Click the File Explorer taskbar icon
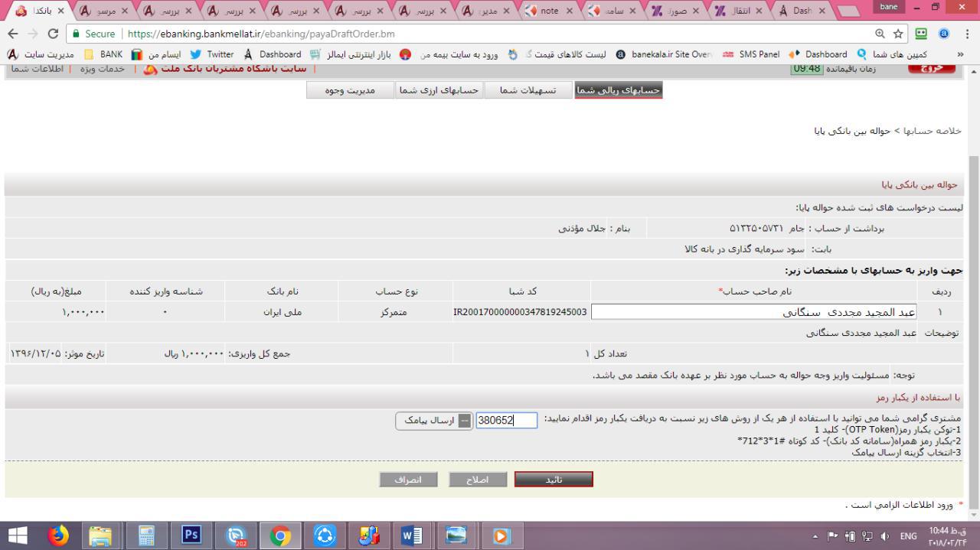This screenshot has width=980, height=550. pyautogui.click(x=102, y=536)
